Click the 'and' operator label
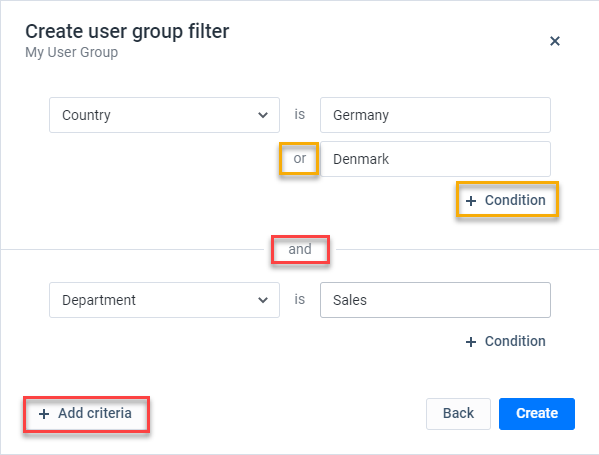 300,249
